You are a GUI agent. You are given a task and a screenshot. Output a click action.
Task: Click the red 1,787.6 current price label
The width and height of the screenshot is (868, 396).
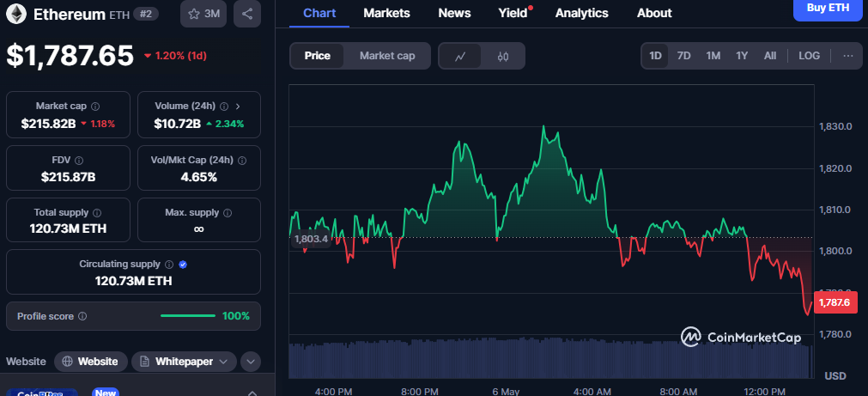point(835,302)
